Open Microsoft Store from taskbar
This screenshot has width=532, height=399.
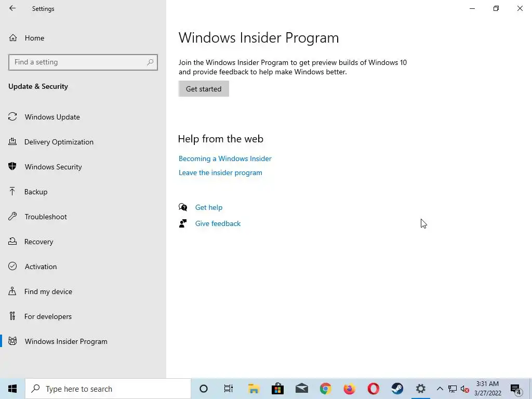click(x=277, y=389)
